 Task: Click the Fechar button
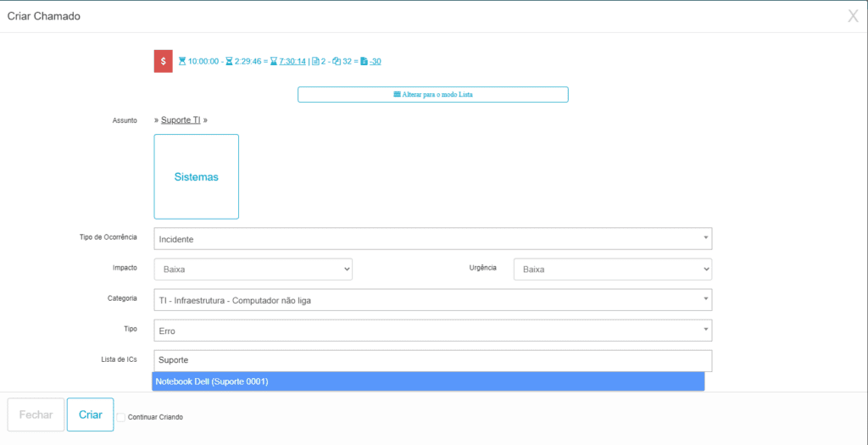pos(36,414)
